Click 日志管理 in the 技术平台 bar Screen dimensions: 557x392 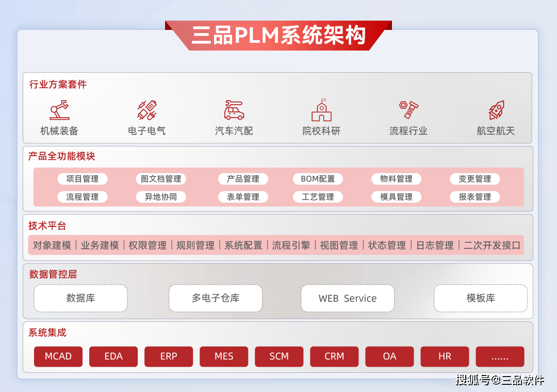435,245
